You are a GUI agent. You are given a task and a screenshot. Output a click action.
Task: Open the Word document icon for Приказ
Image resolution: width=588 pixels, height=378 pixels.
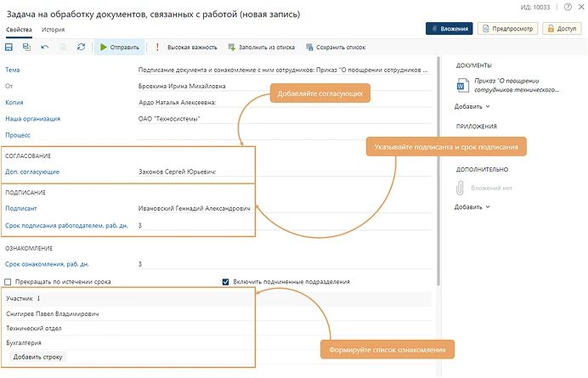click(463, 85)
